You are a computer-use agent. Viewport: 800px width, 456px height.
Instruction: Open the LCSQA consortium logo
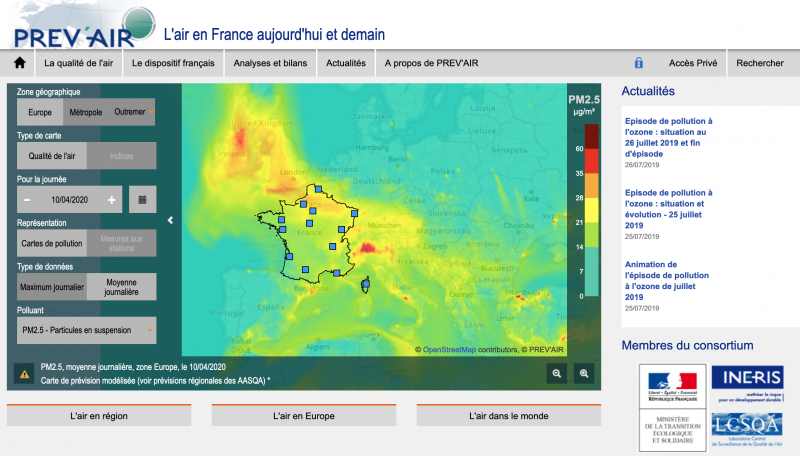click(x=747, y=430)
